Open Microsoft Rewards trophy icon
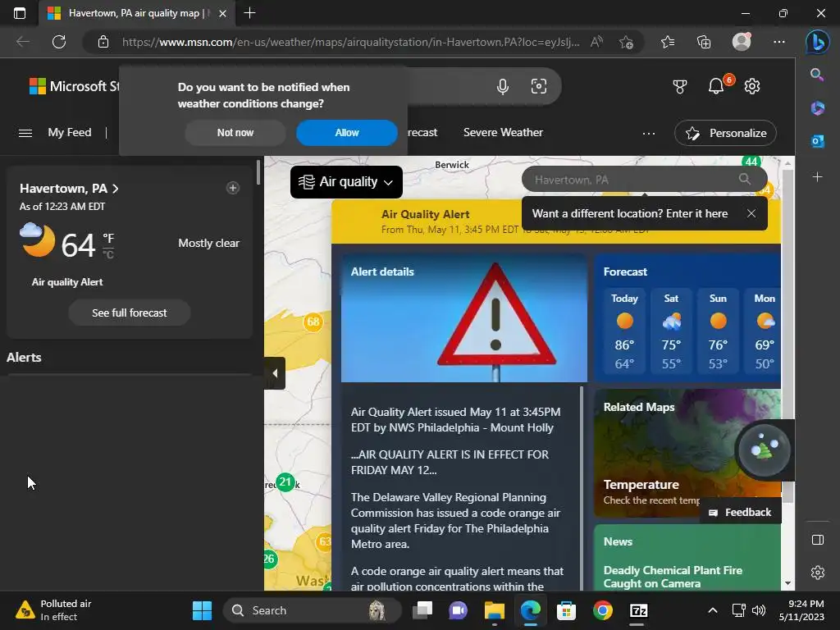The height and width of the screenshot is (630, 840). pyautogui.click(x=680, y=86)
